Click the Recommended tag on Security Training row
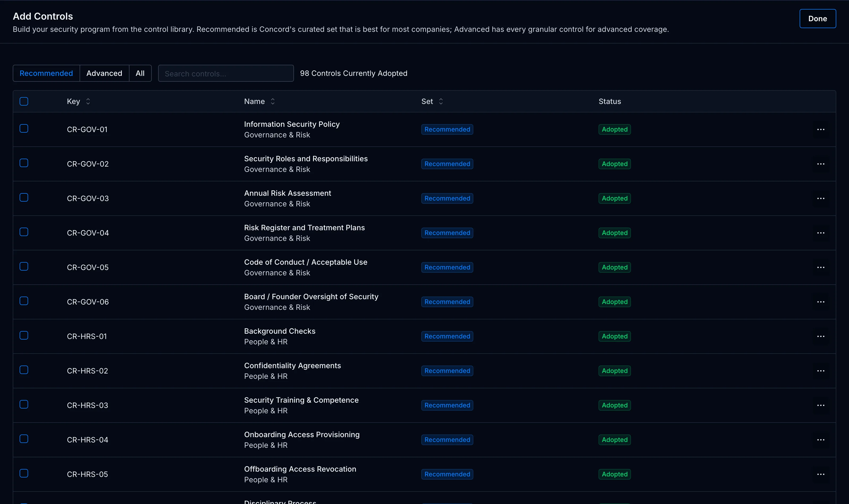This screenshot has width=849, height=504. [447, 405]
